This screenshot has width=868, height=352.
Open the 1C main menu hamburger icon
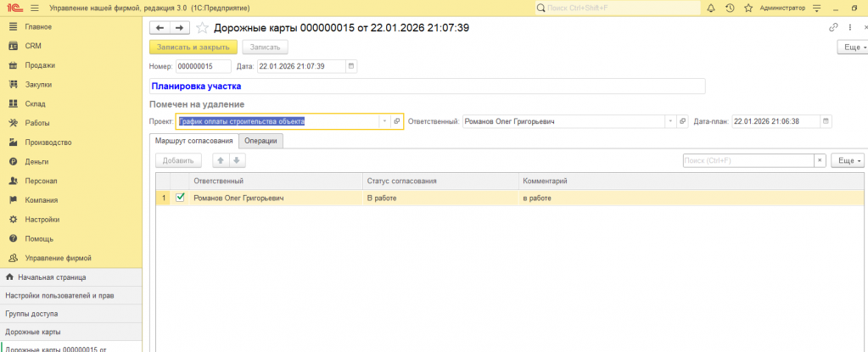(35, 8)
